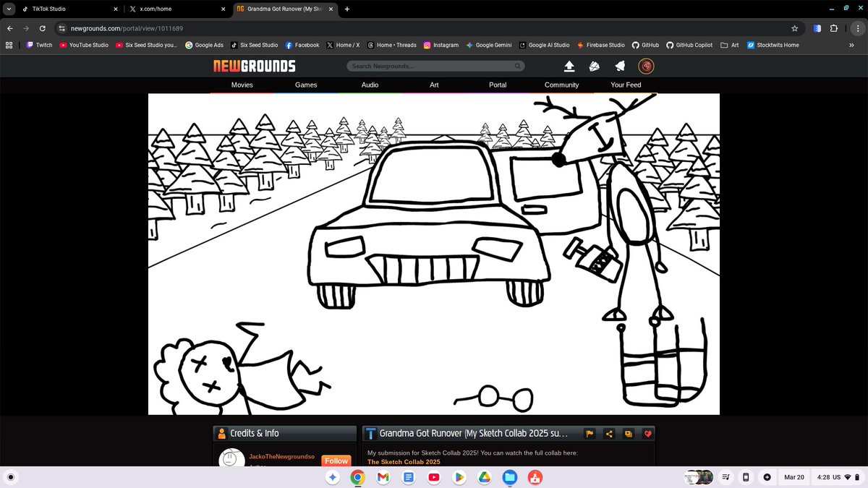This screenshot has height=488, width=868.
Task: Click the animation player canvas
Action: [434, 254]
